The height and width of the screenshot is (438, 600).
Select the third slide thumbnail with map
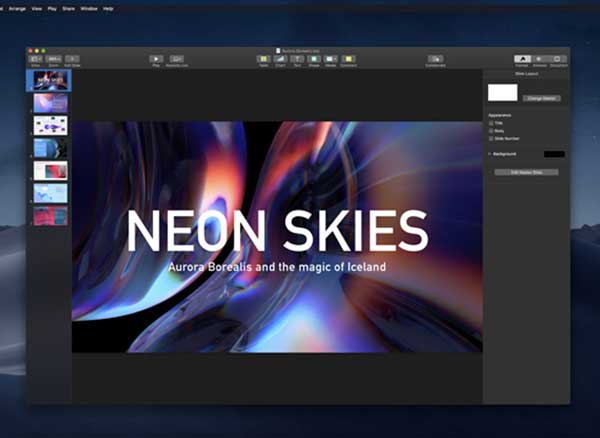(51, 125)
